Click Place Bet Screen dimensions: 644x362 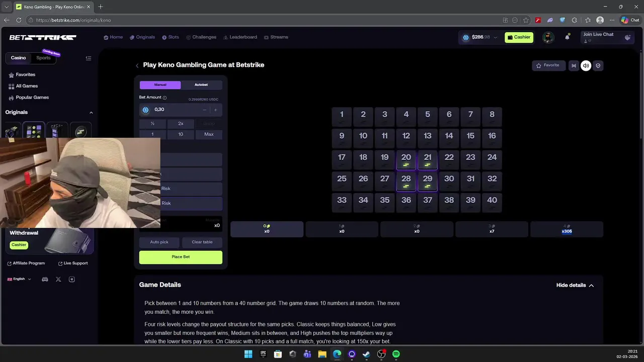[181, 257]
